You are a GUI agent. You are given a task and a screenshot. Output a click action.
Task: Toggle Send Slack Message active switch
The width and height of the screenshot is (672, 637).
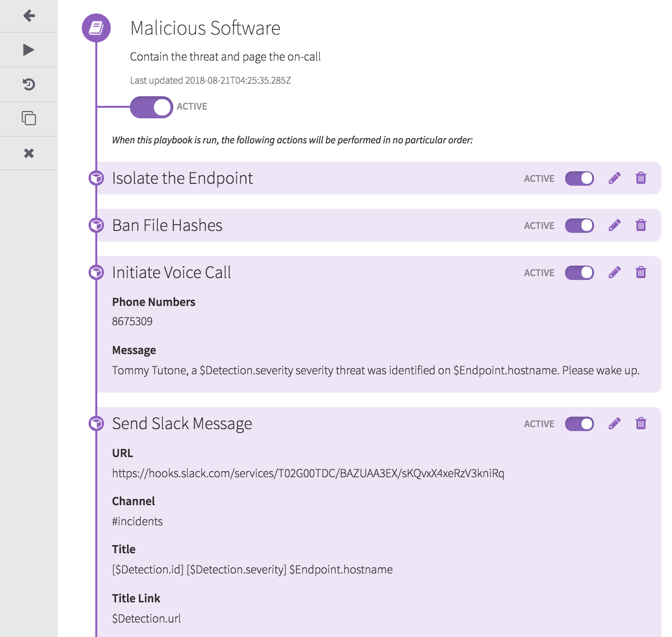click(x=580, y=424)
